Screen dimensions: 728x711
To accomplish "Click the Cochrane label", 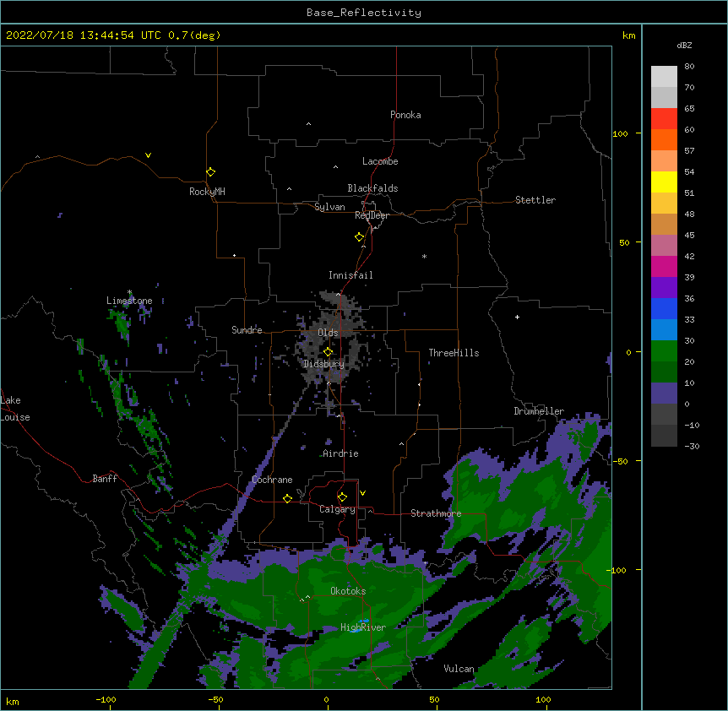I will (272, 480).
